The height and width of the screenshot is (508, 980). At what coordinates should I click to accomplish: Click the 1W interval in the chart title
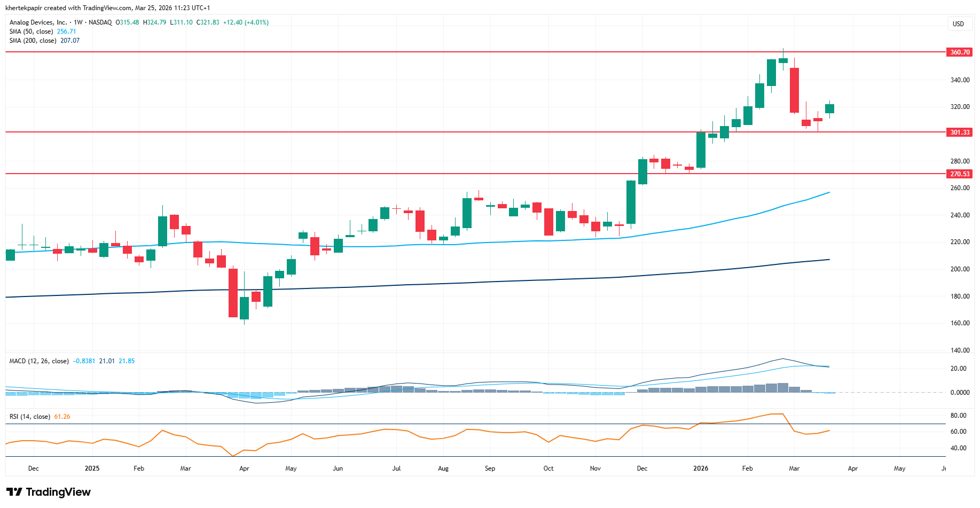click(78, 22)
